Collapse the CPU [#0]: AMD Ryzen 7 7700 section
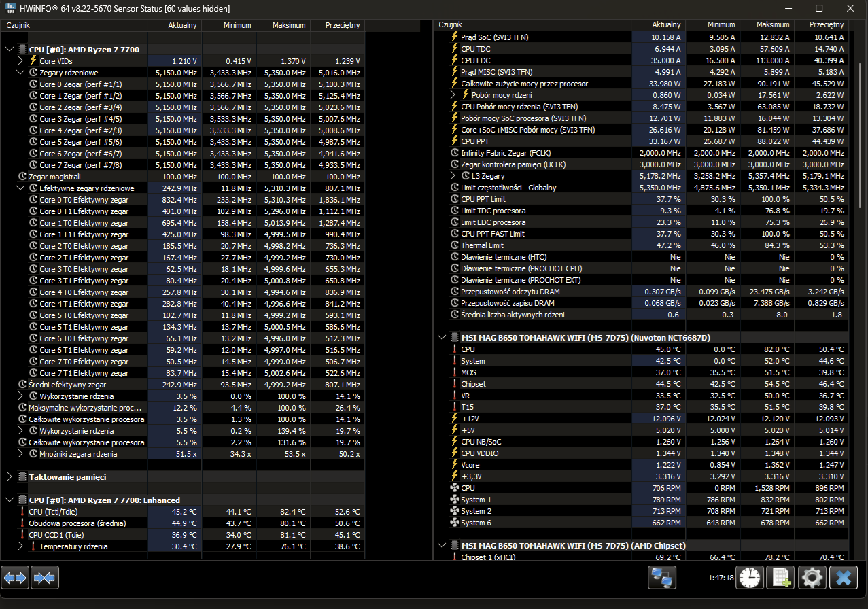Viewport: 868px width, 609px height. [10, 49]
